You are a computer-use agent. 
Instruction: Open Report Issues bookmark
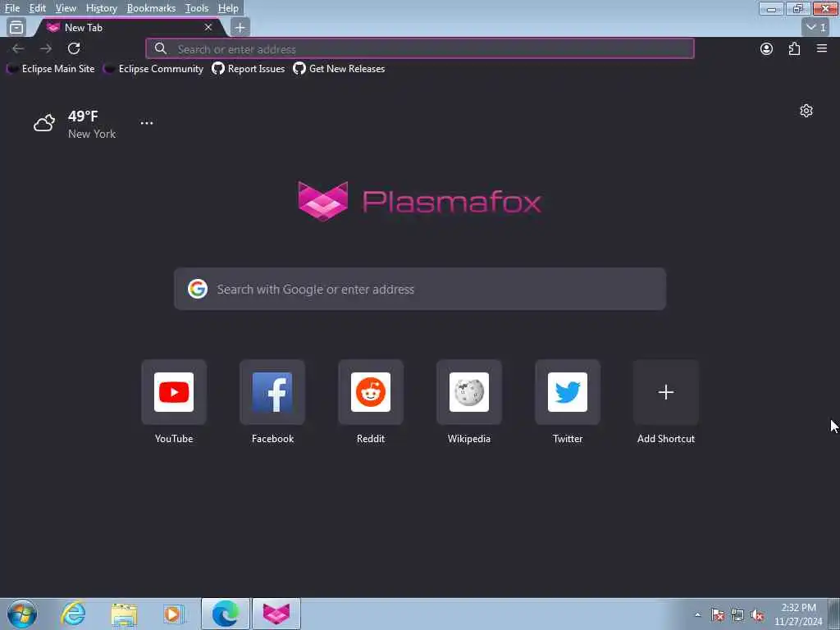[249, 69]
